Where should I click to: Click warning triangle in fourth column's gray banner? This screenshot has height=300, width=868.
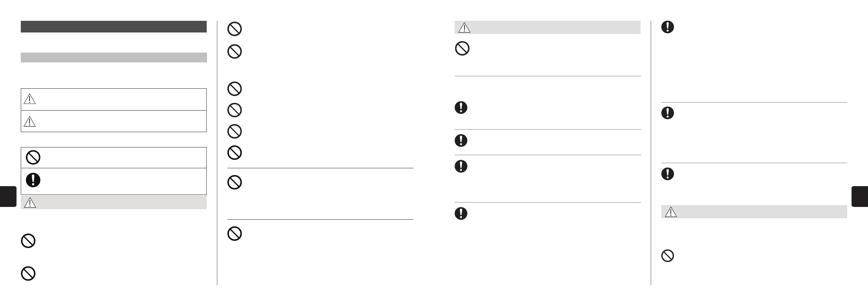671,212
